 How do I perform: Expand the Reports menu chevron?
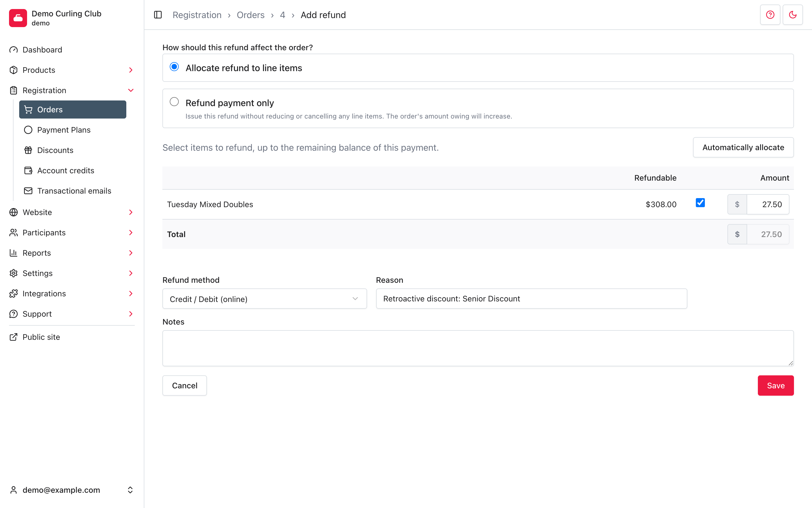point(131,253)
